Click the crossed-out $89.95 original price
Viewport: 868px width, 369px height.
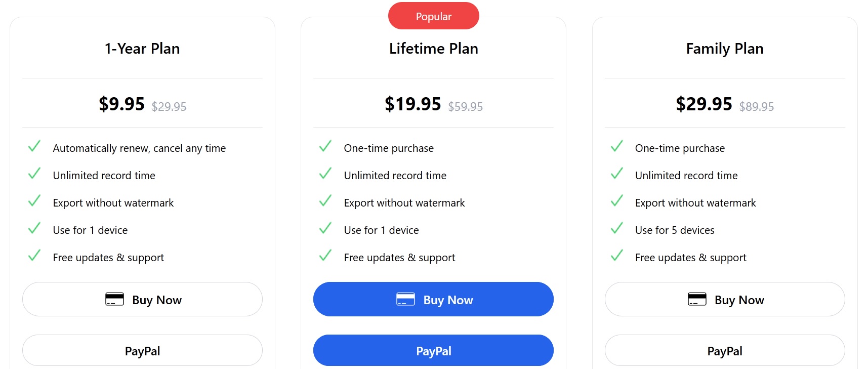(756, 106)
